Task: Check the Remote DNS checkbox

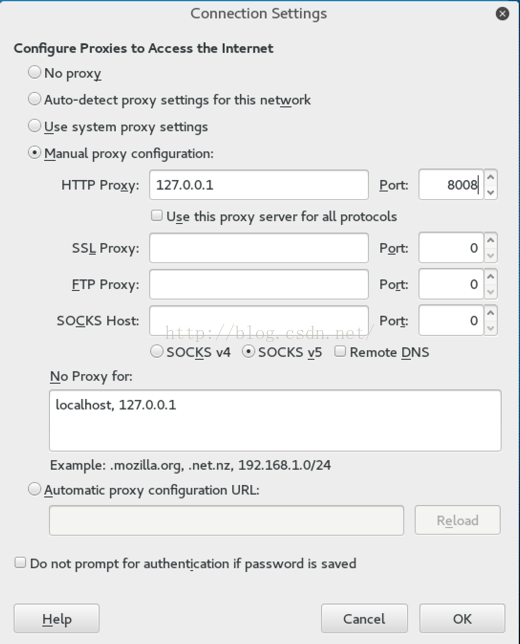Action: [x=340, y=352]
